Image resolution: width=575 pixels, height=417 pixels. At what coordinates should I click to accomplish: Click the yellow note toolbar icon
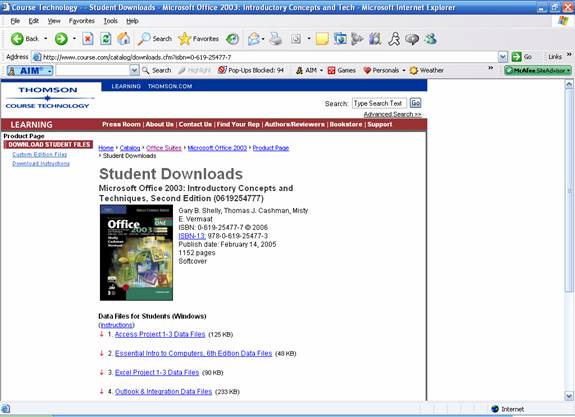322,39
